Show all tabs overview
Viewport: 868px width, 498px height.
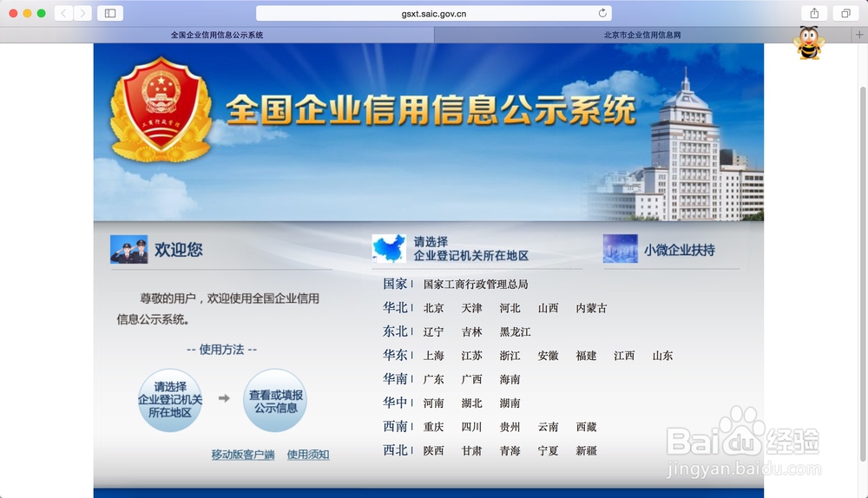(x=845, y=13)
